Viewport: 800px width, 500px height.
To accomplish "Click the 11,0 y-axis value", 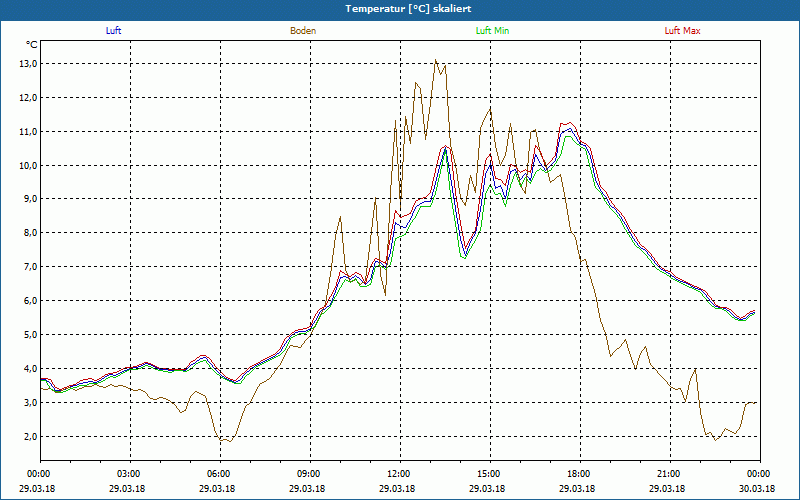I will tap(28, 132).
